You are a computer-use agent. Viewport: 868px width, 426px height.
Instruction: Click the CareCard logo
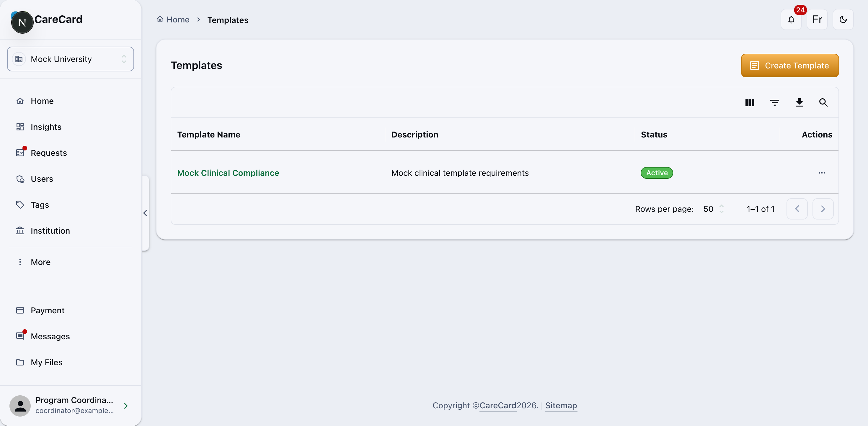tap(47, 21)
